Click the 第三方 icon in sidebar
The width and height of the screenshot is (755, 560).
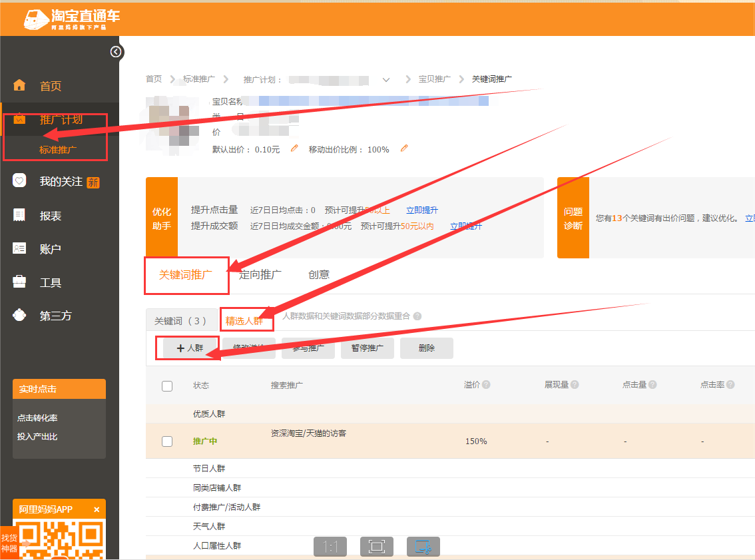point(19,315)
